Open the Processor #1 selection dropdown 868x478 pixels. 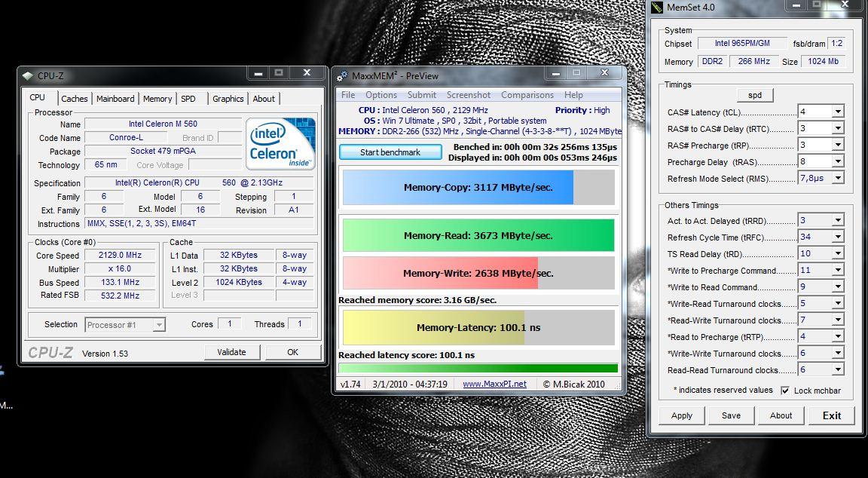(159, 325)
